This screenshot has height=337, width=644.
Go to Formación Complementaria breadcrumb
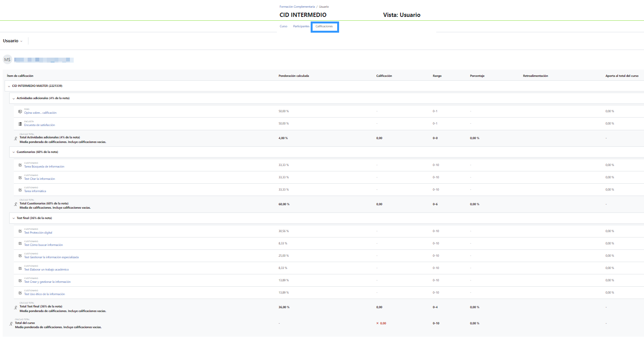[x=297, y=7]
